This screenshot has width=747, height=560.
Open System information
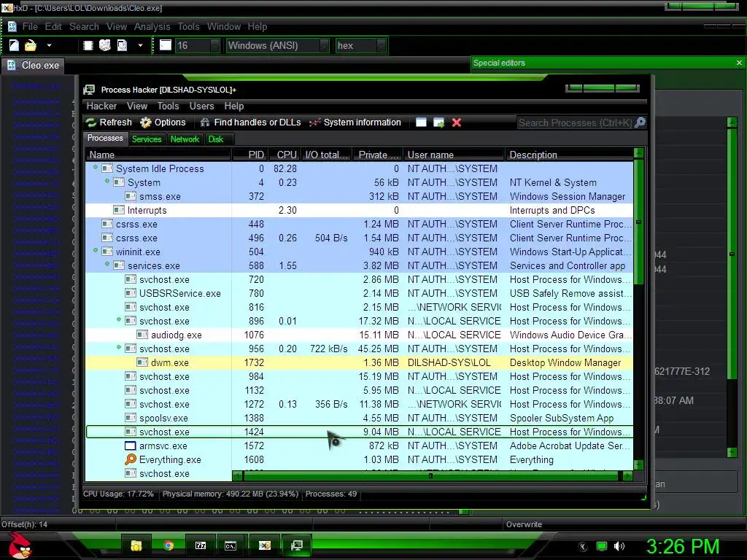(355, 122)
